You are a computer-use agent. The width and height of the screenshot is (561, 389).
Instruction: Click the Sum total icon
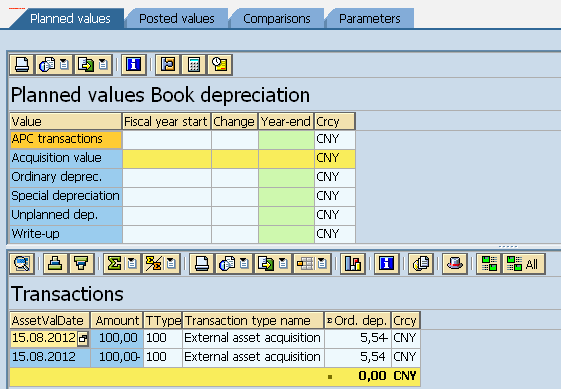tap(115, 264)
